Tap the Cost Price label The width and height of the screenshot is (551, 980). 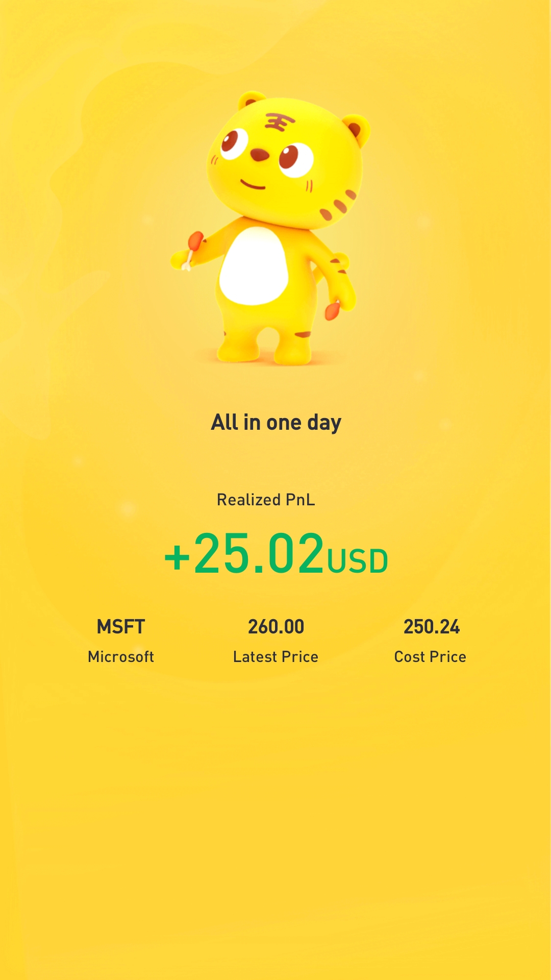430,657
